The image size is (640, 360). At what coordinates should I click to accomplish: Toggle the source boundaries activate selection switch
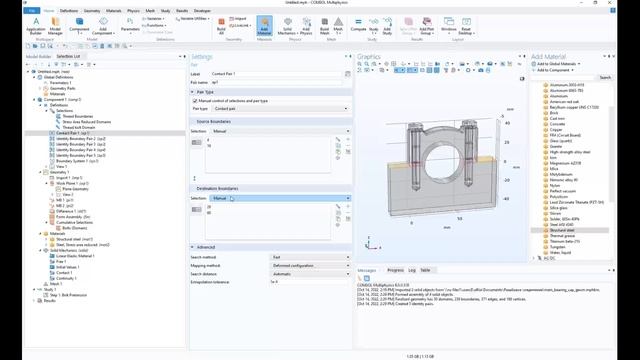(196, 142)
